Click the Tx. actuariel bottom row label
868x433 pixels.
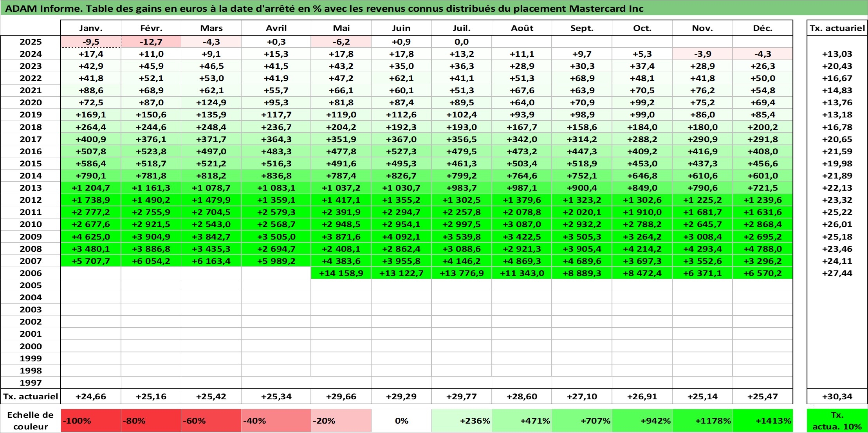(31, 397)
